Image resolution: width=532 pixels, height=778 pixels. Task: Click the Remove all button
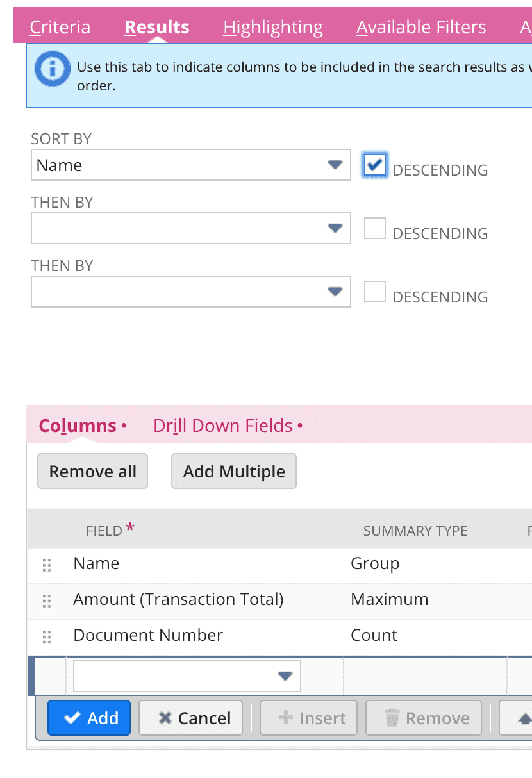pos(92,471)
